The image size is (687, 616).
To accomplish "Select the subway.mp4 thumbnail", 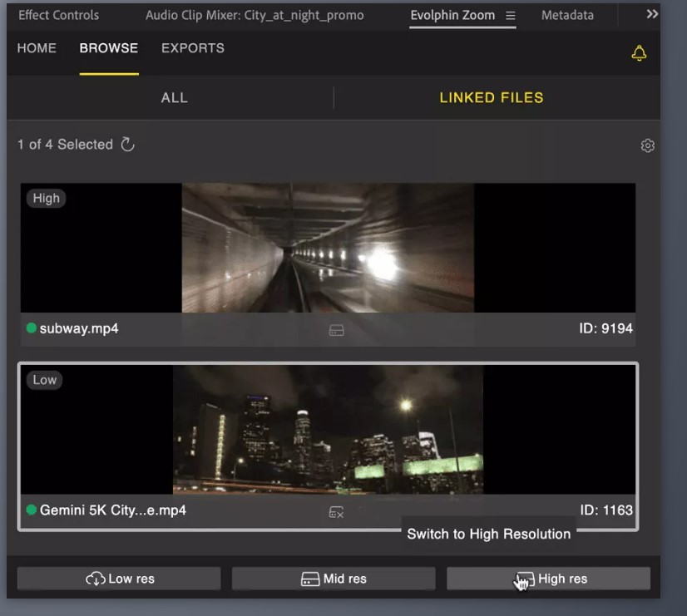I will (328, 248).
